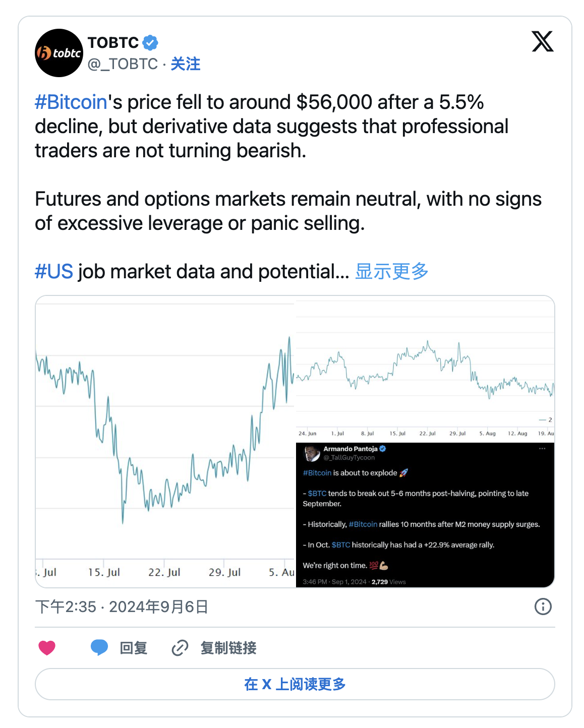Click the TOBTC display name
This screenshot has height=728, width=584.
(113, 43)
